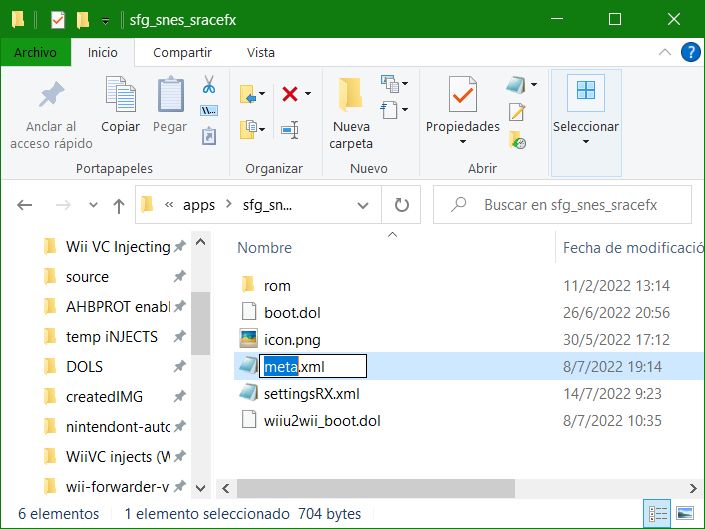Open source quick access folder

(x=87, y=277)
